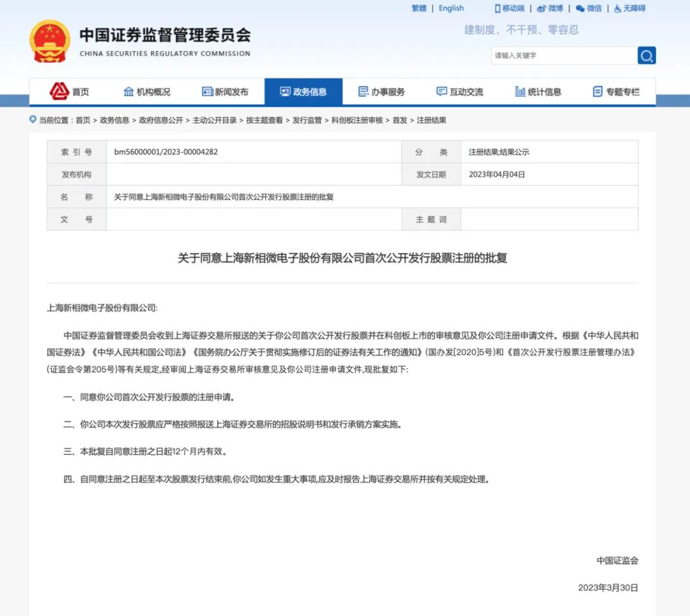Open the 微信 link
The image size is (690, 616).
[x=594, y=8]
